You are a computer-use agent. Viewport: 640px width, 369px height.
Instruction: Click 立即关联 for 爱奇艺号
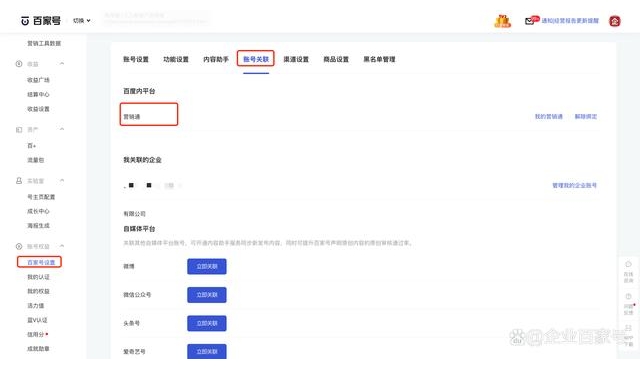tap(207, 351)
